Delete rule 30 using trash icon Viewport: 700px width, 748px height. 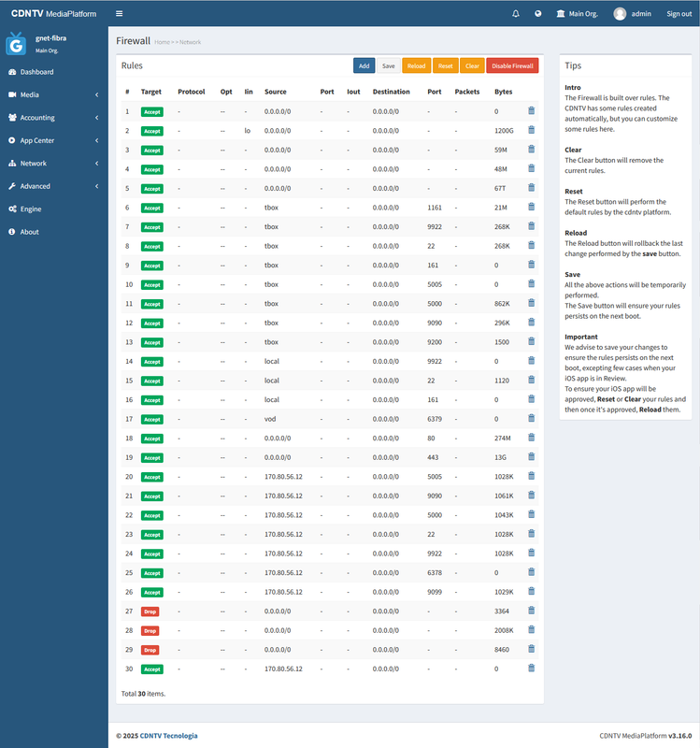point(531,668)
